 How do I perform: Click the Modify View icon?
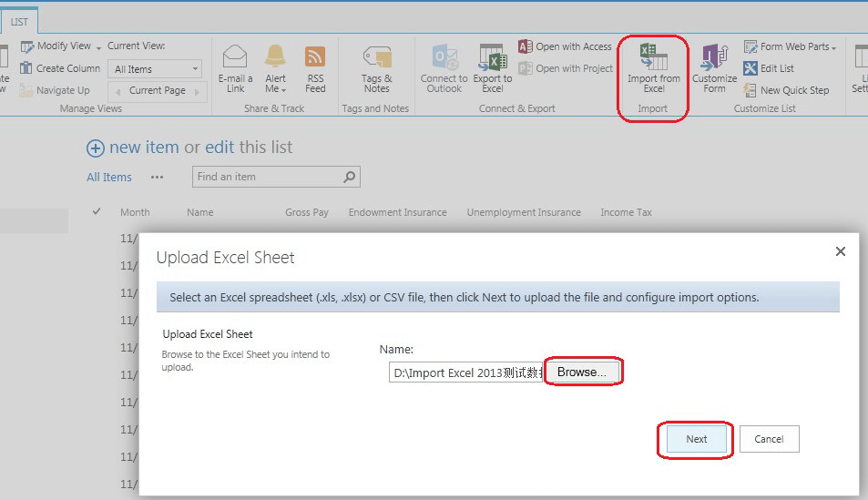(26, 46)
